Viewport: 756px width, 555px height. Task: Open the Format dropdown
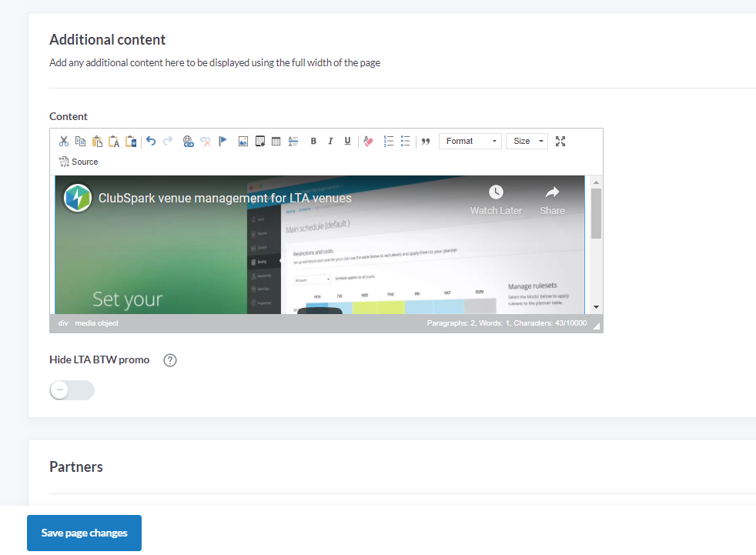tap(470, 141)
